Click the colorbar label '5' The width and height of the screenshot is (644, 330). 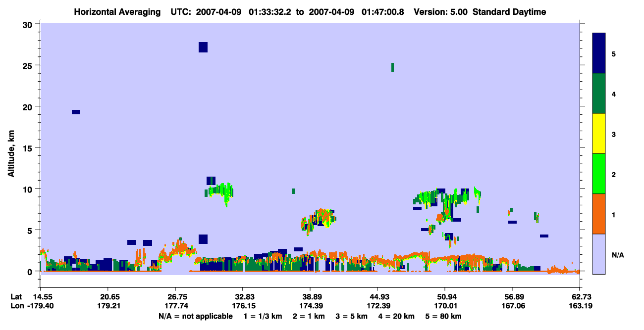(614, 53)
